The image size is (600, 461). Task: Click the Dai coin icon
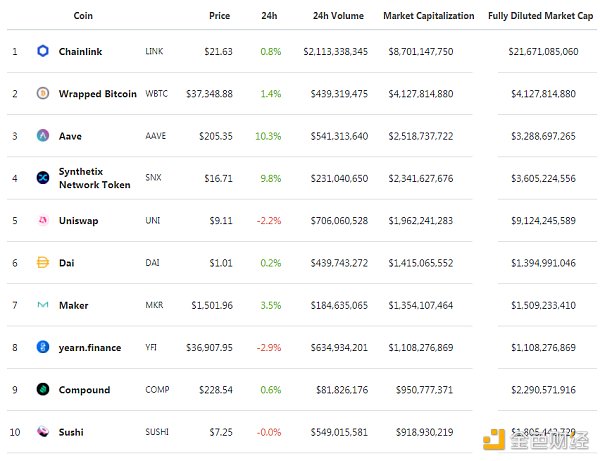coord(43,263)
